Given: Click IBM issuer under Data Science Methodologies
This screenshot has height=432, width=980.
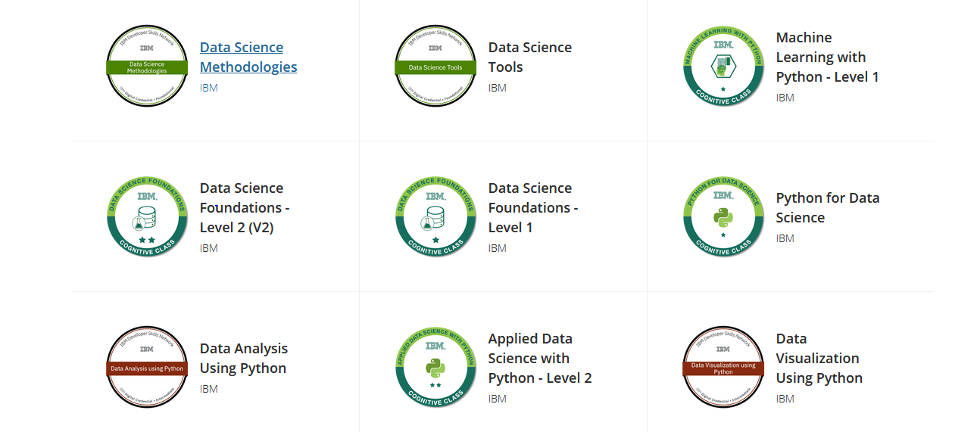Looking at the screenshot, I should tap(208, 88).
